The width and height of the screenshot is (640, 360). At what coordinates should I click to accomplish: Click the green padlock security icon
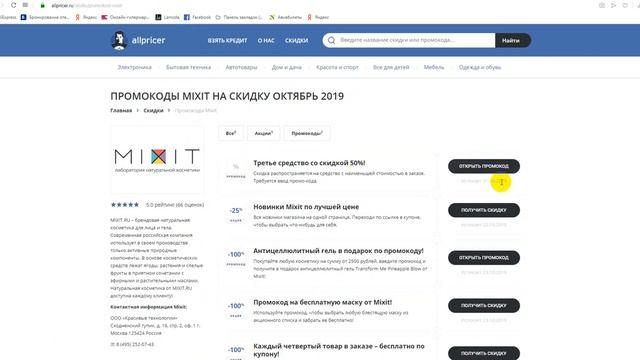42,5
